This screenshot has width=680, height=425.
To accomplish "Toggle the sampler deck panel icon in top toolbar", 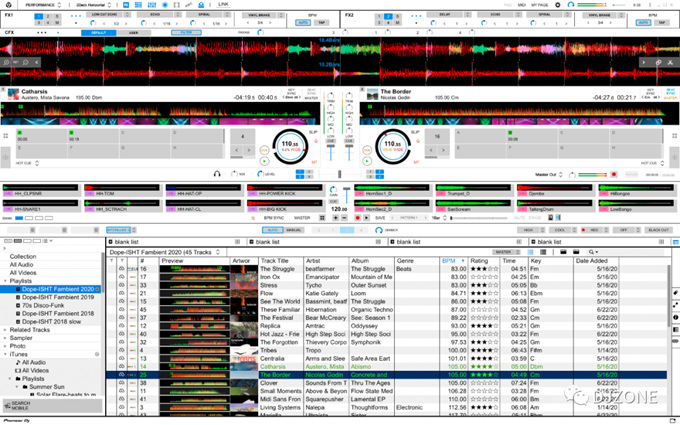I will pos(138,5).
